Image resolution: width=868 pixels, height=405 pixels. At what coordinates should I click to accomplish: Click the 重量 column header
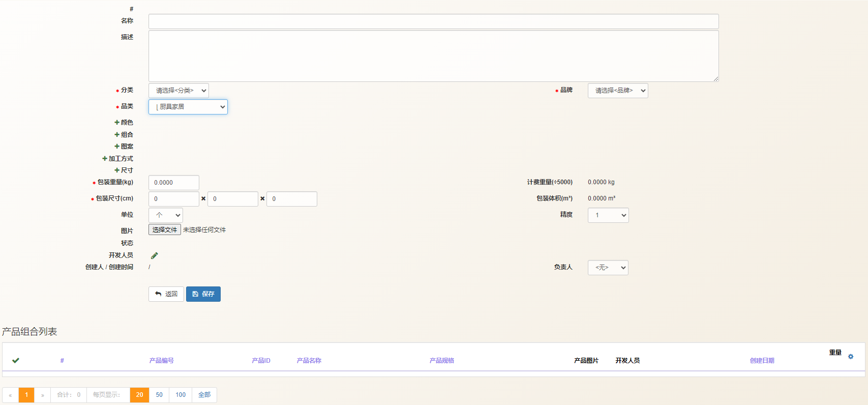[x=835, y=353]
